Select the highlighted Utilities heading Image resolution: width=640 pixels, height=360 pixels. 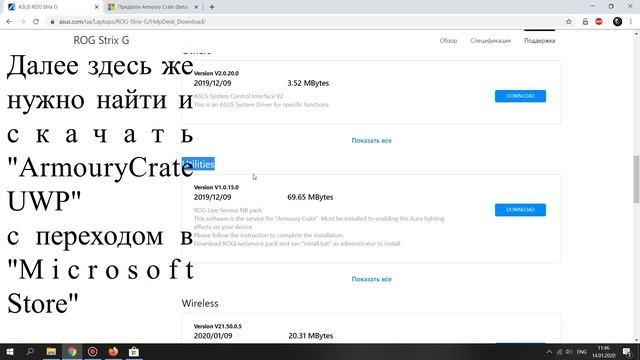point(198,164)
